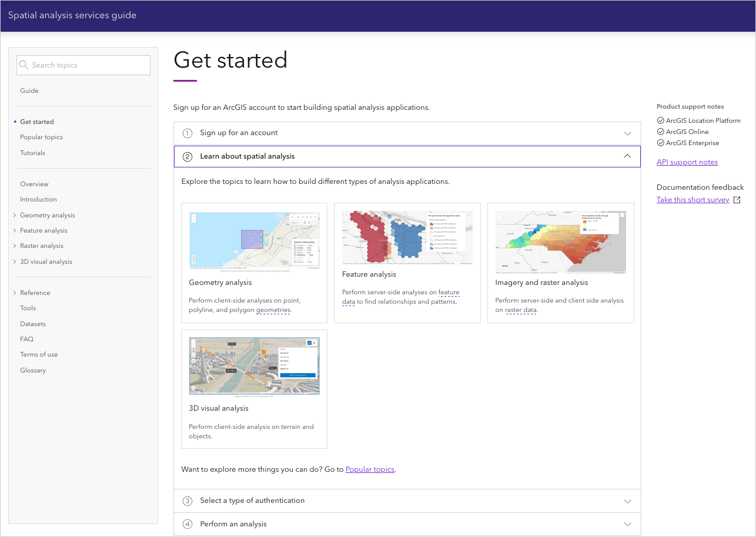Click the step 4 numbered circle

pos(187,523)
